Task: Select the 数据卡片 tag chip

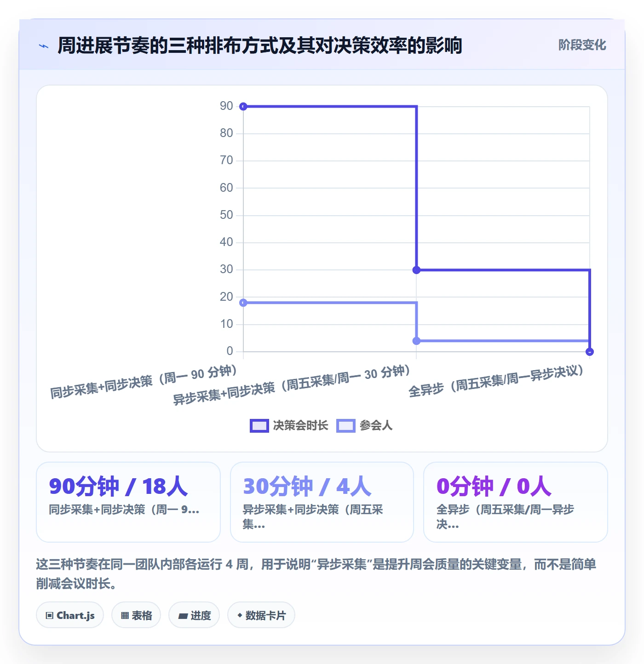Action: (x=261, y=615)
